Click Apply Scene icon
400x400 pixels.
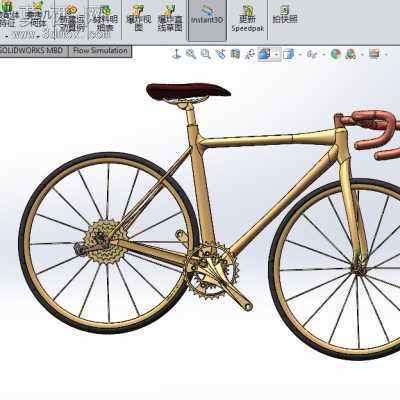[x=351, y=54]
